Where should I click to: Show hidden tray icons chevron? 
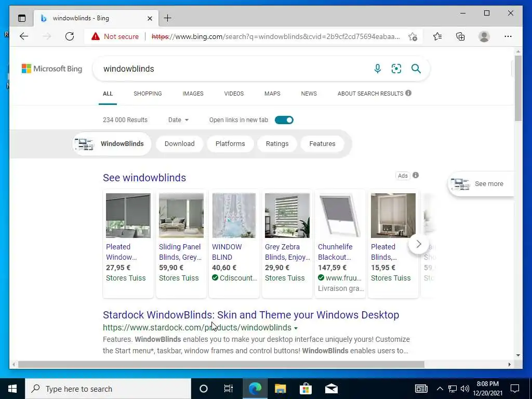[x=440, y=389]
